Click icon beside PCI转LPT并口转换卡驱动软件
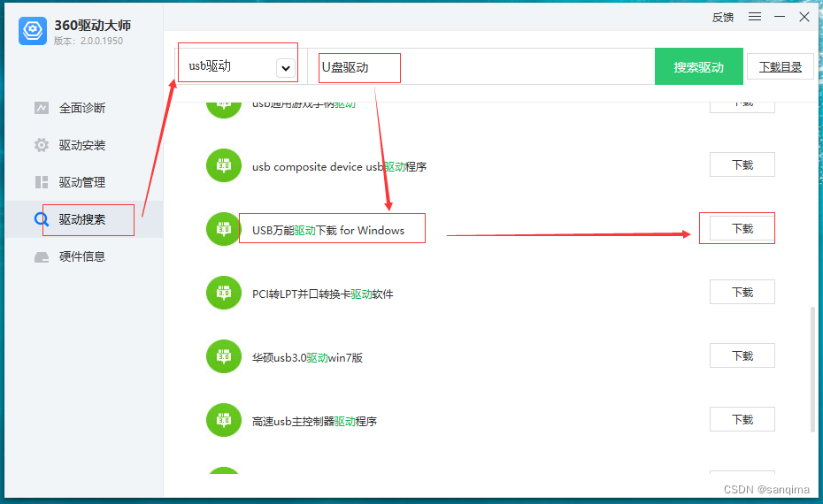 (x=224, y=293)
